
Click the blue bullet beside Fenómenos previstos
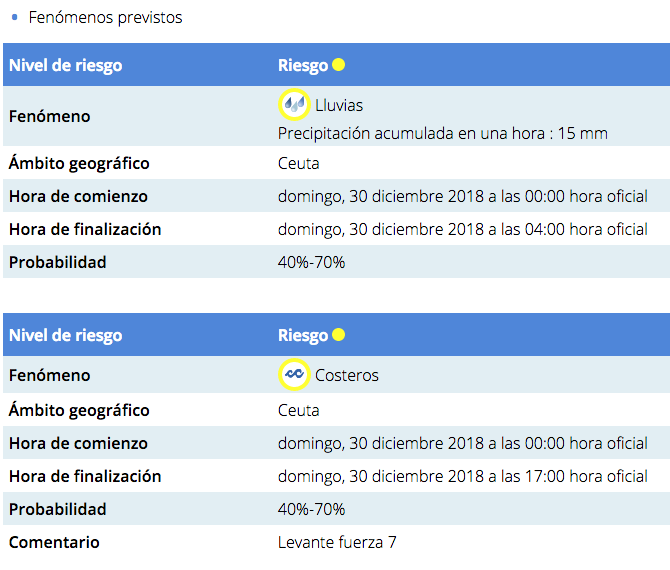tap(14, 18)
